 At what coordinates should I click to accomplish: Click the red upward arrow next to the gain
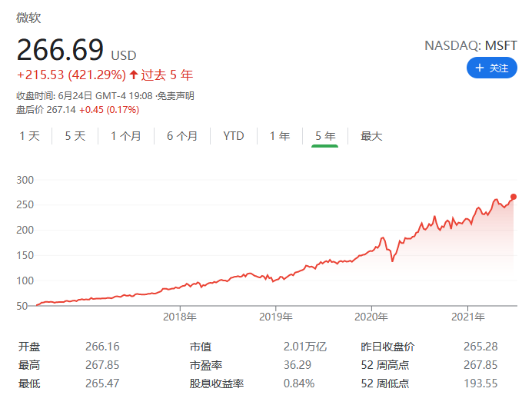click(134, 75)
